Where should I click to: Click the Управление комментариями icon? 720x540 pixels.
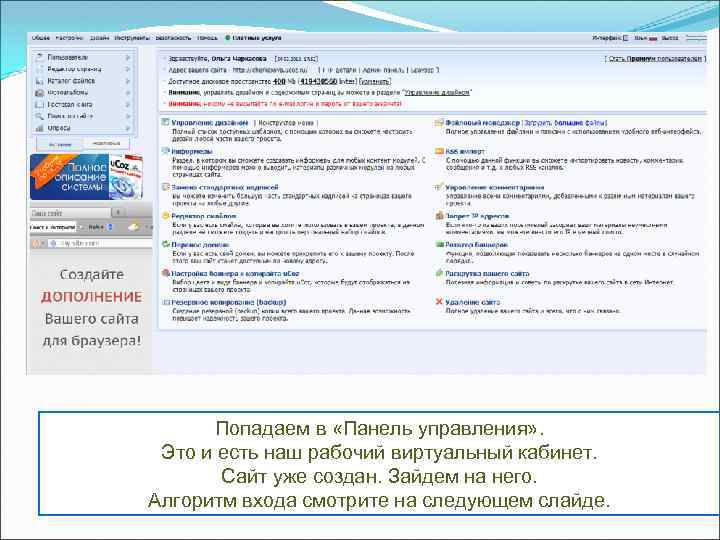(439, 187)
